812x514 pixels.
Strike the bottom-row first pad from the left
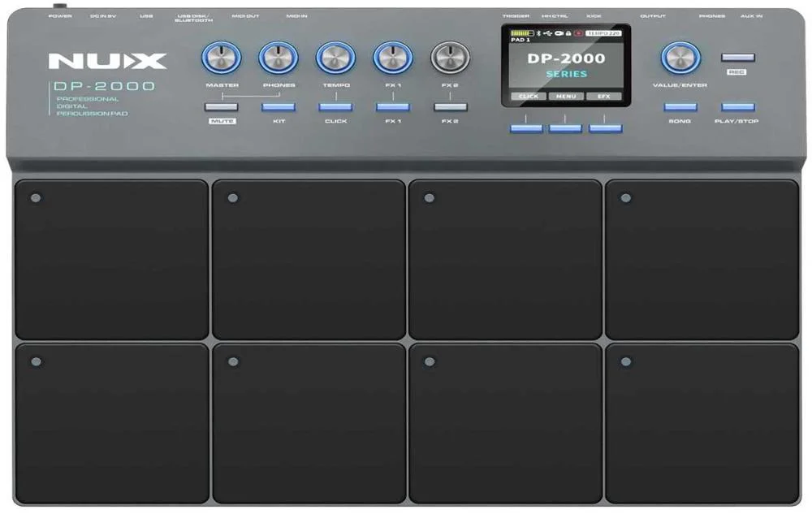pos(112,423)
